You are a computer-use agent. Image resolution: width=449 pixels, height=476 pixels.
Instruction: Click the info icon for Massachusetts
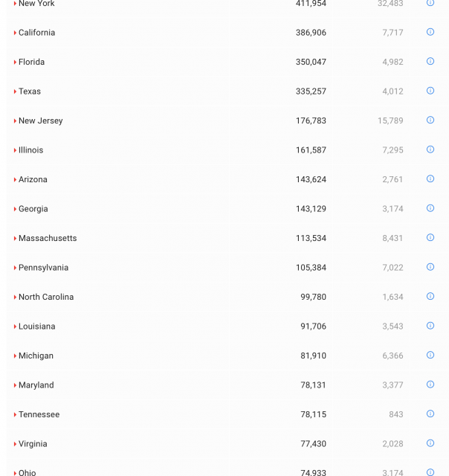[x=430, y=238]
